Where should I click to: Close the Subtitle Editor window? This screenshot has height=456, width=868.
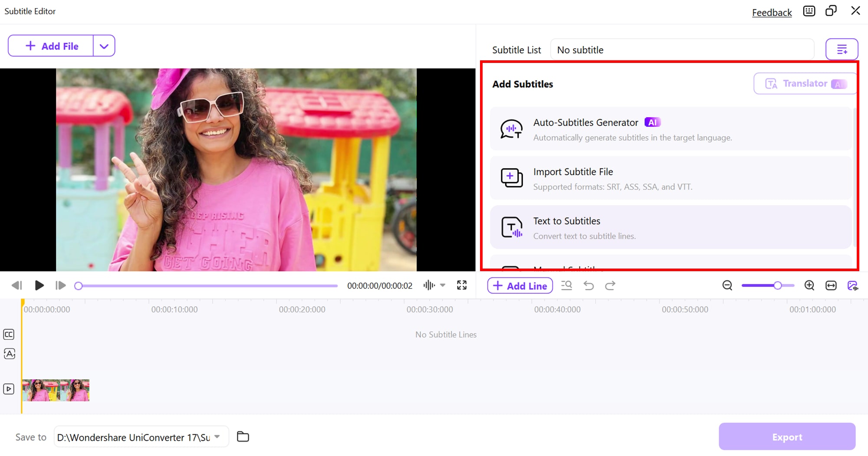(x=855, y=11)
